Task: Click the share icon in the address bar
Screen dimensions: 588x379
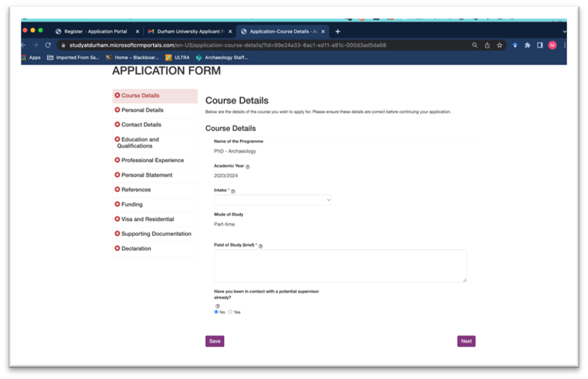Action: coord(487,45)
